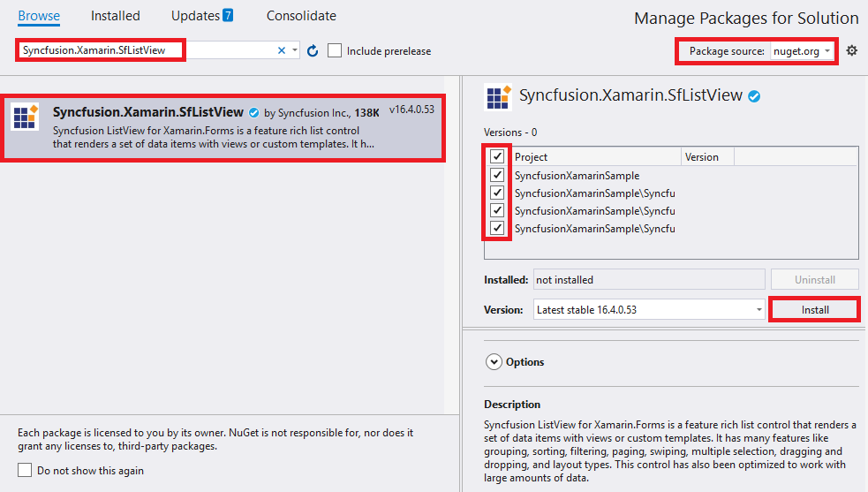Click the SyncfusionXamarinSample project name
Viewport: 868px width, 492px height.
(x=577, y=176)
